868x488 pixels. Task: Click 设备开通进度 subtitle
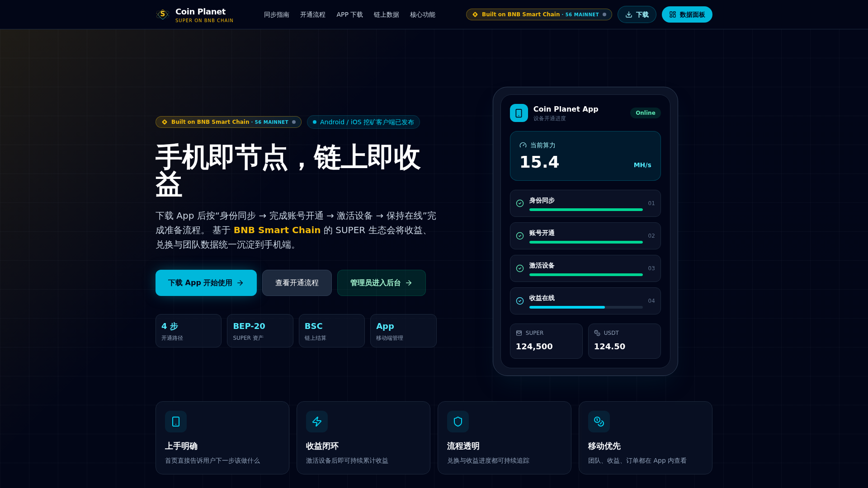(549, 118)
